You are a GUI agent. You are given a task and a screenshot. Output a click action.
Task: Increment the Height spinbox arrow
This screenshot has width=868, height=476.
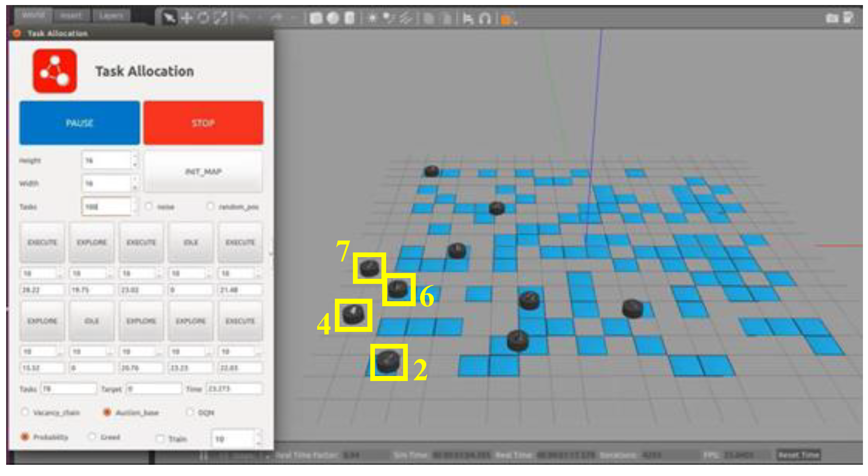[x=135, y=157]
